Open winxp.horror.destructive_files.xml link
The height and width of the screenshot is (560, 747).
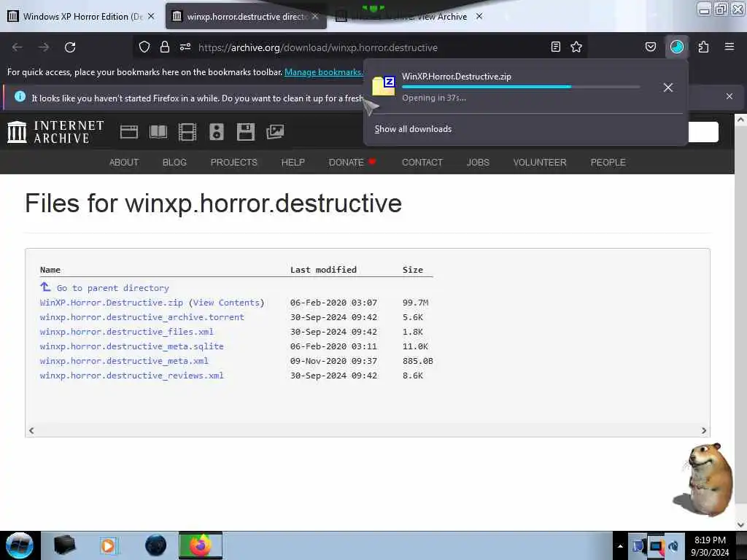coord(127,332)
